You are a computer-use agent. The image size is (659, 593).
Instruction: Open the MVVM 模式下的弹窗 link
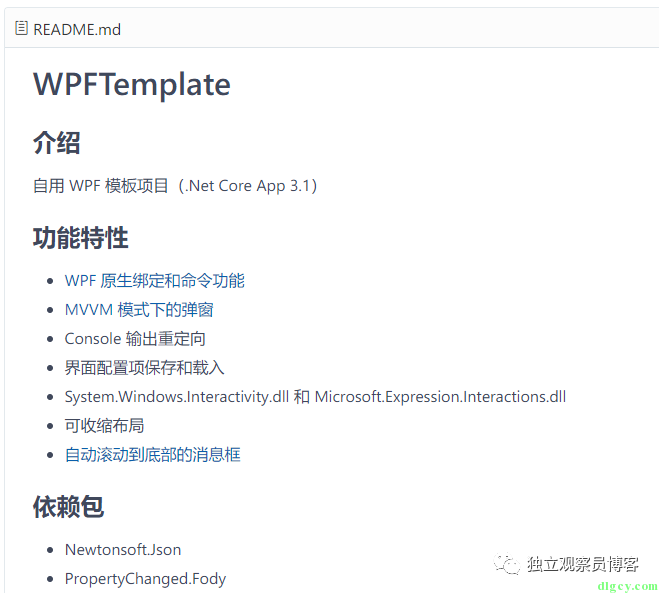tap(139, 310)
